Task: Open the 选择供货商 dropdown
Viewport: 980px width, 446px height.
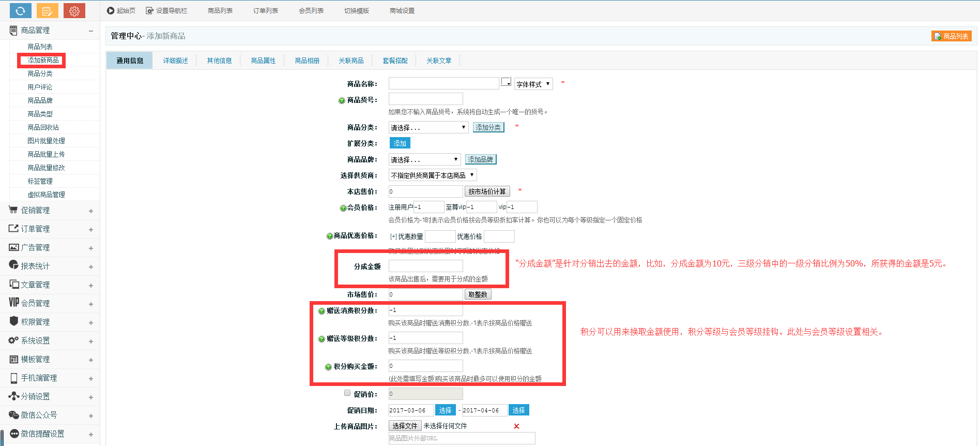Action: (433, 175)
